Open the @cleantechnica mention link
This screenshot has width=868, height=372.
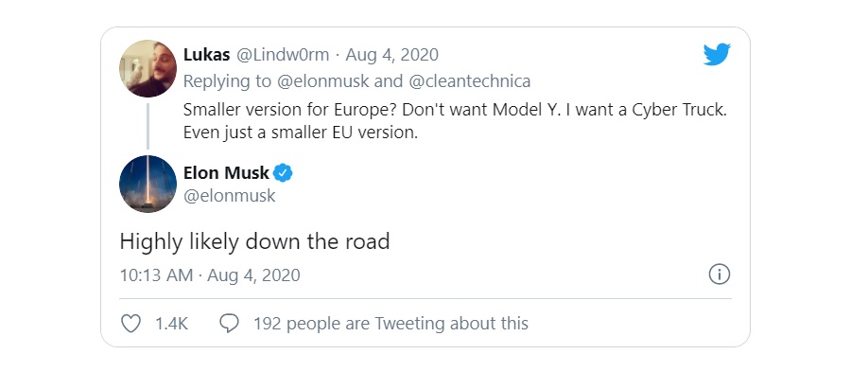pos(469,81)
